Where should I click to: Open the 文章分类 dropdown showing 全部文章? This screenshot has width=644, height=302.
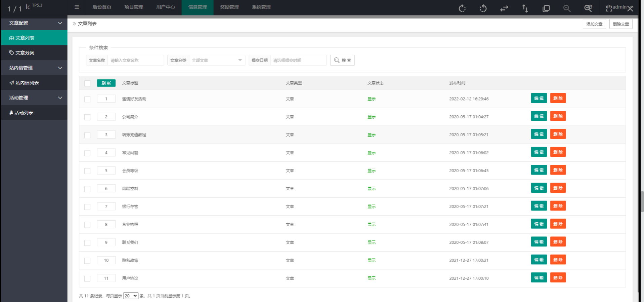click(217, 60)
